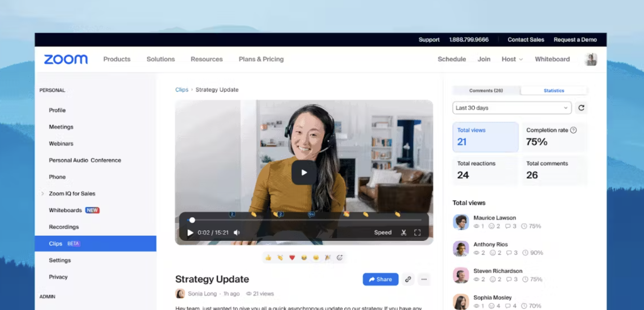Click the Support link

429,40
